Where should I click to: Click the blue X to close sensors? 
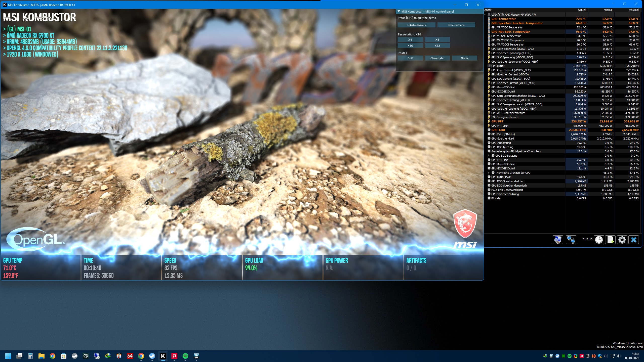634,240
